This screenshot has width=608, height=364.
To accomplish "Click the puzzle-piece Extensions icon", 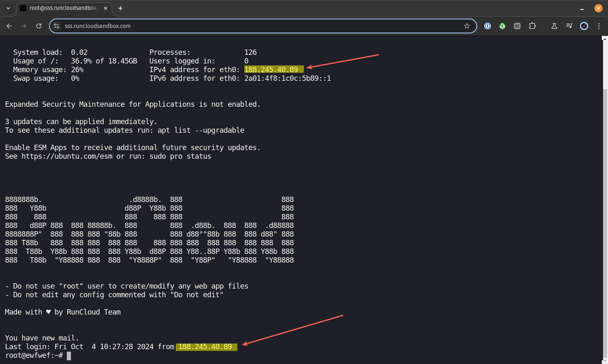I will point(532,26).
